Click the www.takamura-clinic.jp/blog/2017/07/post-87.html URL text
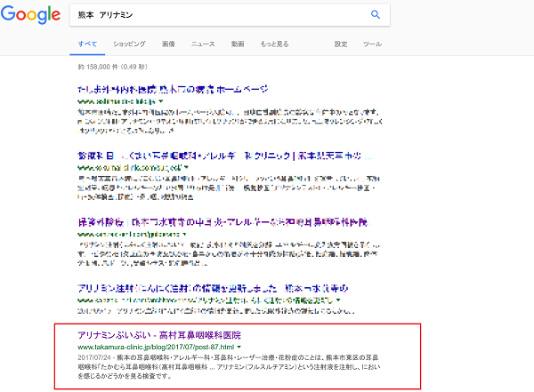The width and height of the screenshot is (534, 392). click(156, 347)
